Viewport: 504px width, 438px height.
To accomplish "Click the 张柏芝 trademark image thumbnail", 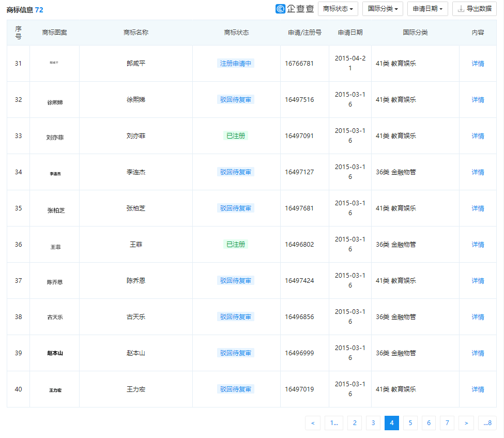I will (56, 210).
